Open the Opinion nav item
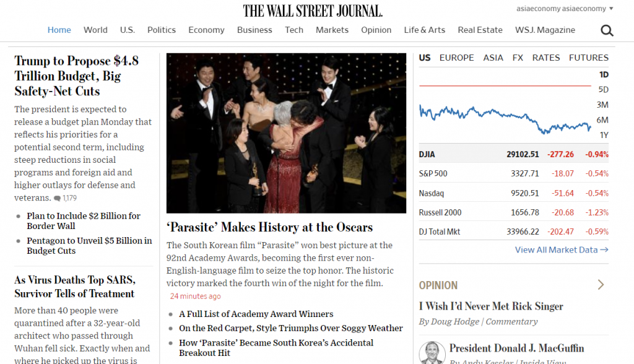Viewport: 634px width, 364px height. (x=376, y=30)
